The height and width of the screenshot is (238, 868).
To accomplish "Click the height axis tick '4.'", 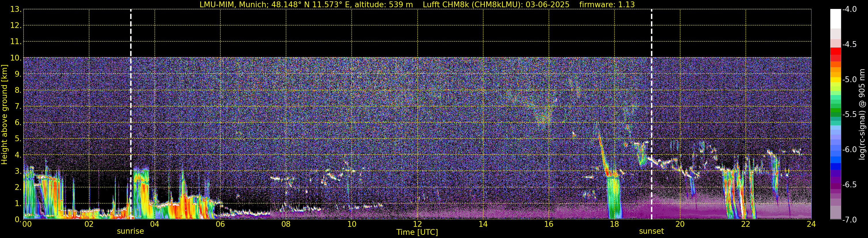I will point(18,155).
